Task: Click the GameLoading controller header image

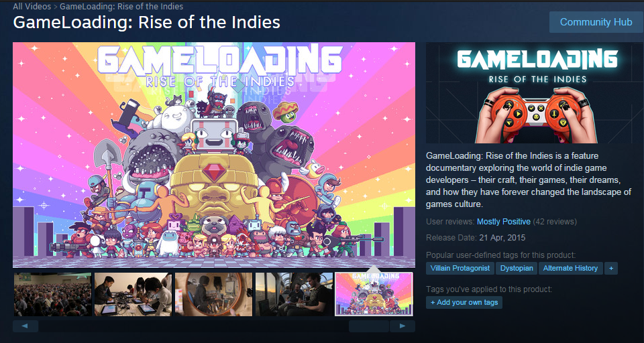Action: [x=535, y=92]
